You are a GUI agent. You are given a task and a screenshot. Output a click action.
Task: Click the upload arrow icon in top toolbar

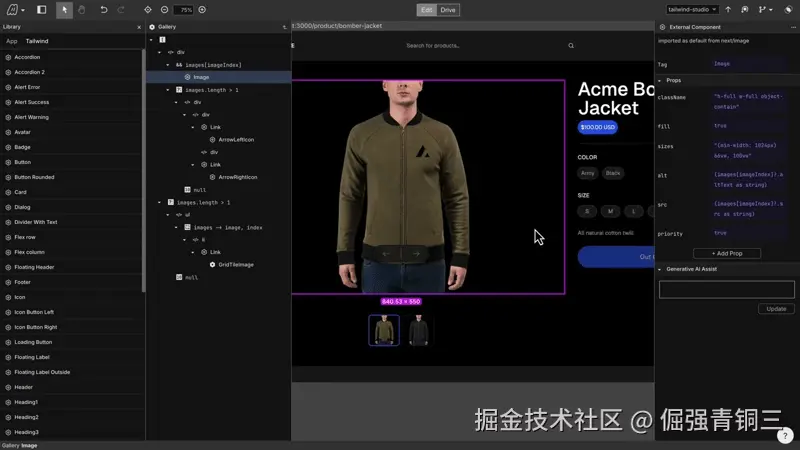[728, 10]
